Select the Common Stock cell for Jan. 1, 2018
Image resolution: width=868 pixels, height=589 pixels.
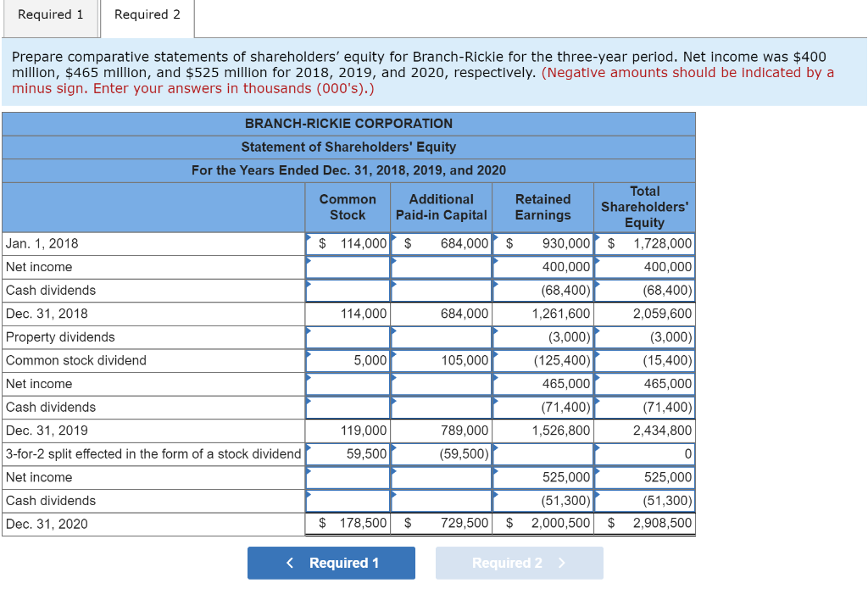[x=348, y=243]
